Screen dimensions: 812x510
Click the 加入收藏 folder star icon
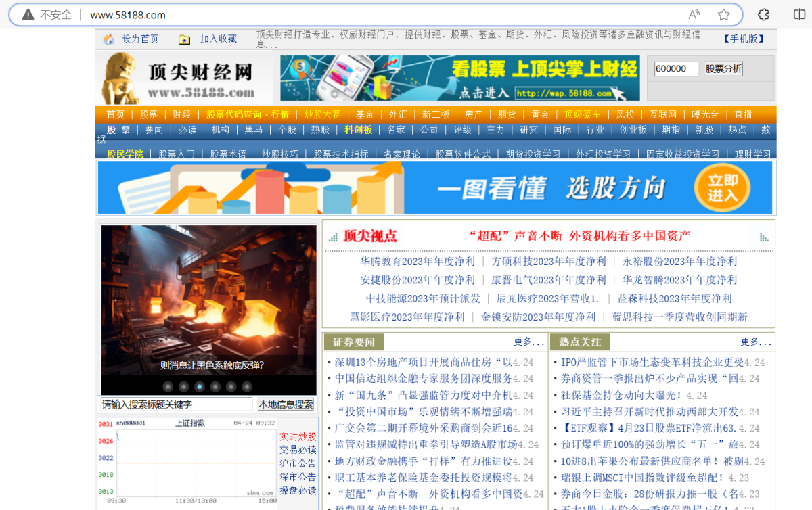tap(183, 39)
